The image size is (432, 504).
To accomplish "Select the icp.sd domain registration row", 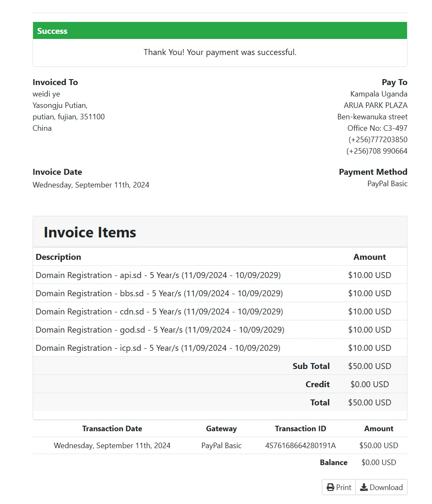I will tap(158, 348).
